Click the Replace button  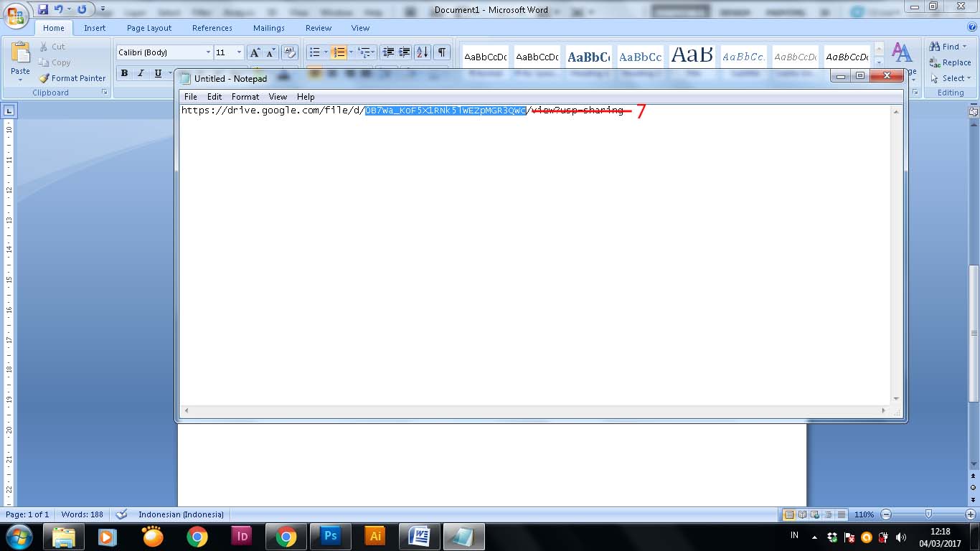click(x=951, y=62)
